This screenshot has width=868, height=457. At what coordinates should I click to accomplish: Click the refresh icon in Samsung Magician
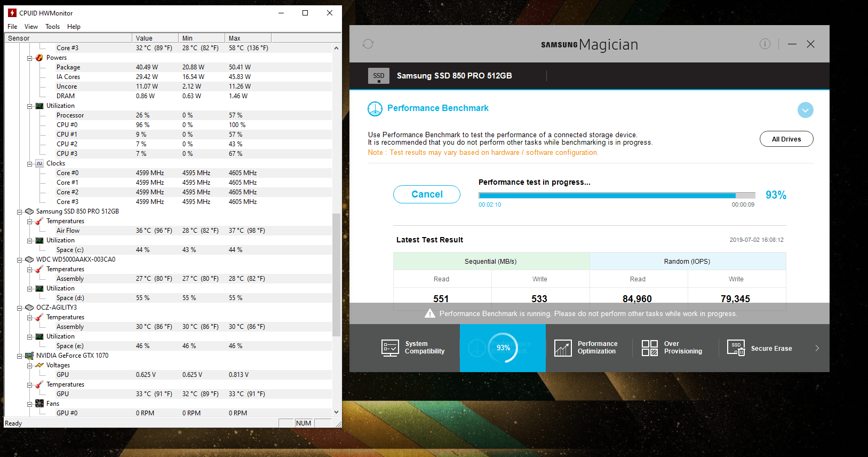368,44
